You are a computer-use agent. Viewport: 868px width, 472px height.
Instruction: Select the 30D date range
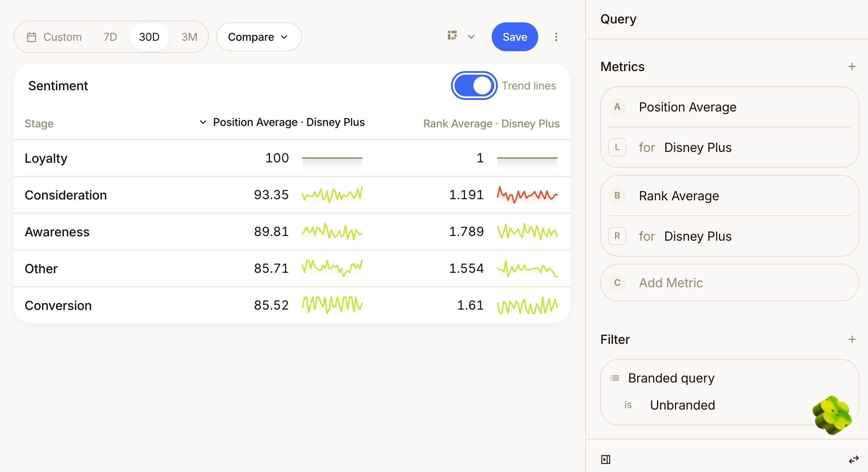tap(149, 37)
